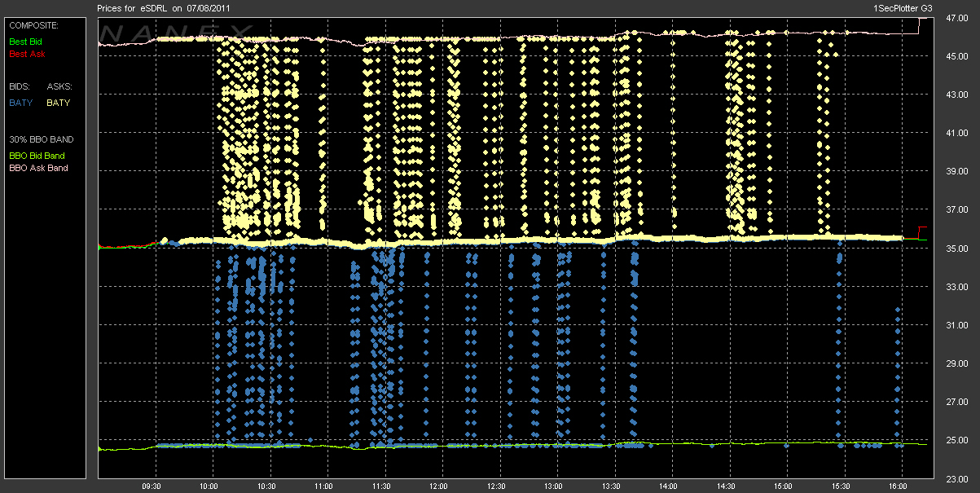980x493 pixels.
Task: Click the 29.00 price axis label
Action: pos(956,363)
